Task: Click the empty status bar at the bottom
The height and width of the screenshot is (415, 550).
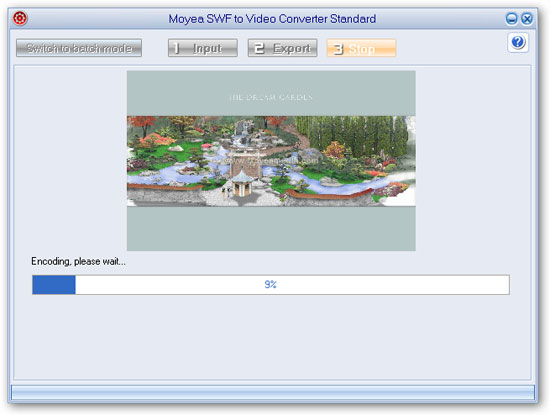Action: tap(273, 393)
